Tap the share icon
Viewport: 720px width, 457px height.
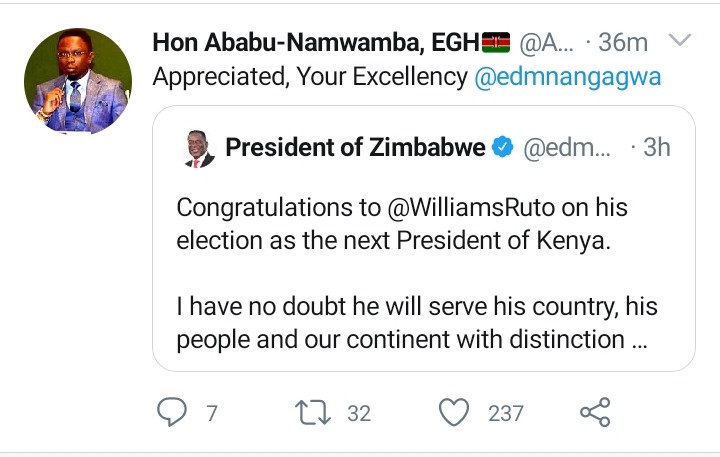(595, 412)
